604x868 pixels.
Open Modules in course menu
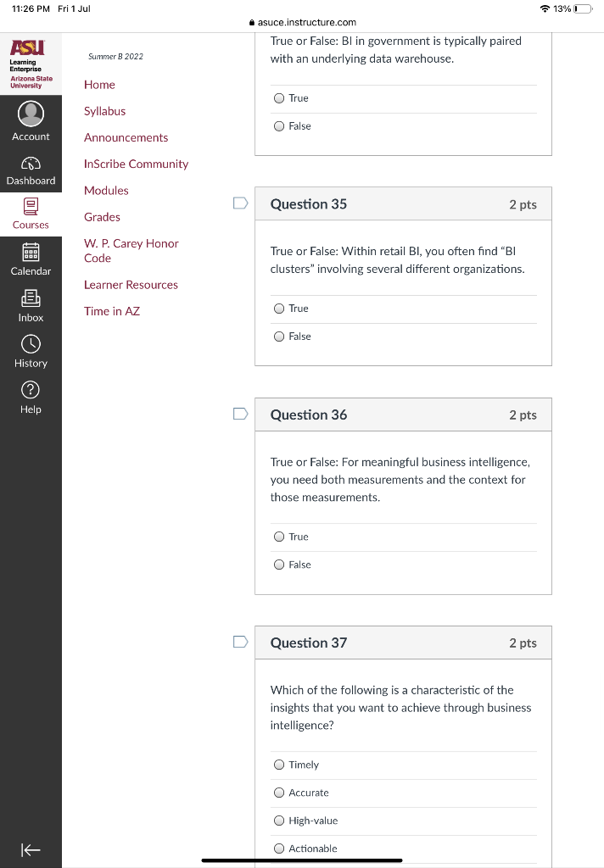(x=106, y=191)
